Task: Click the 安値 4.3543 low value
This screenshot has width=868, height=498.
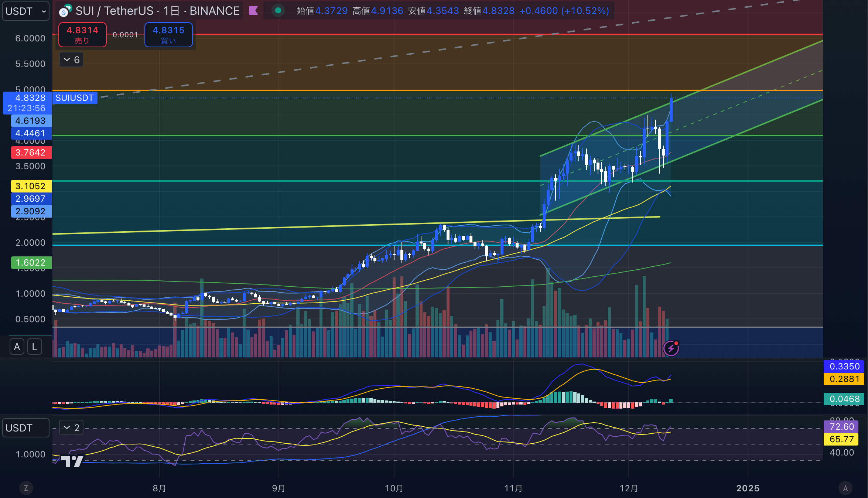Action: [x=434, y=11]
